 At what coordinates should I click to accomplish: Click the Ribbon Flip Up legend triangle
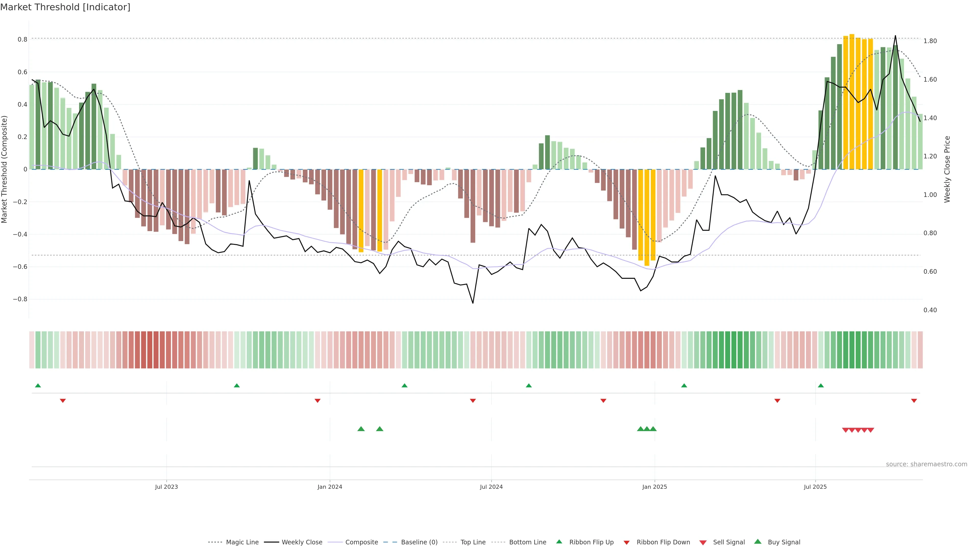point(559,542)
